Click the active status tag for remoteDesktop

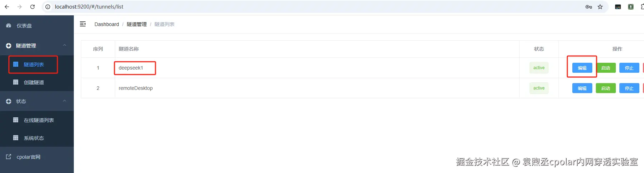tap(539, 88)
